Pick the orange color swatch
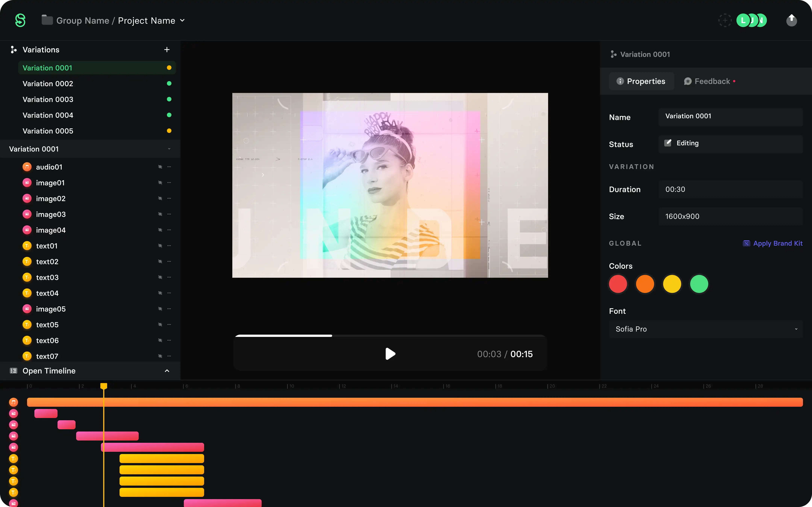The image size is (812, 507). [x=645, y=284]
